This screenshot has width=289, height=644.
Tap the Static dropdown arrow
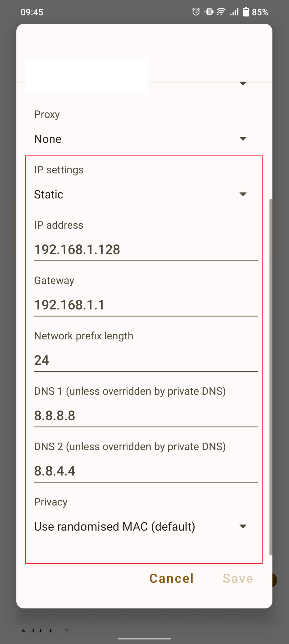pyautogui.click(x=243, y=194)
